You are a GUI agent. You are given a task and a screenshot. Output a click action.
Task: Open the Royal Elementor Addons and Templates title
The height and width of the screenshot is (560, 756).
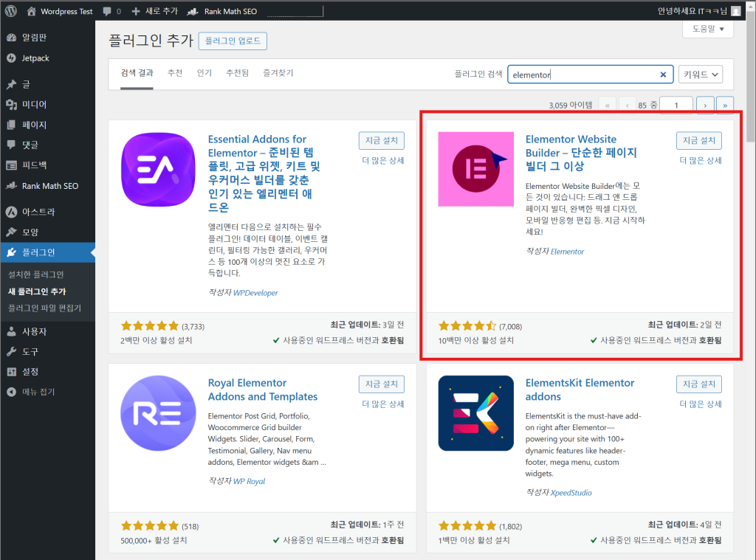pyautogui.click(x=263, y=390)
